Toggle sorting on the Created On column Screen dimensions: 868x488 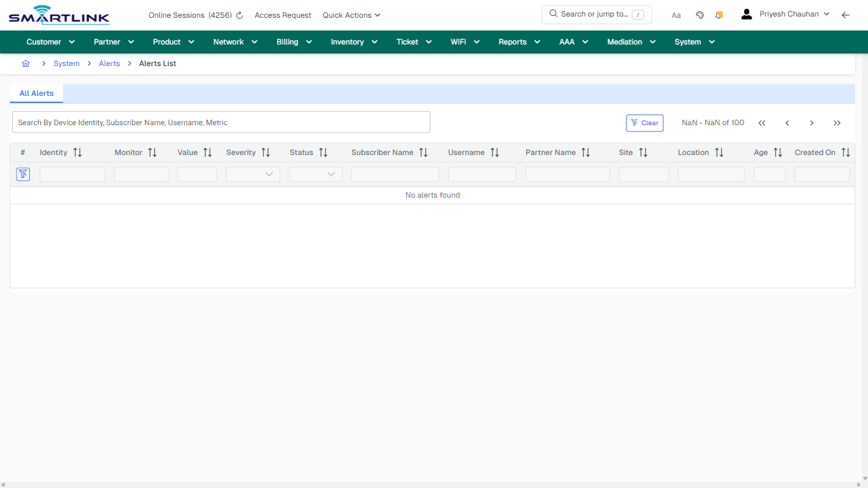846,152
